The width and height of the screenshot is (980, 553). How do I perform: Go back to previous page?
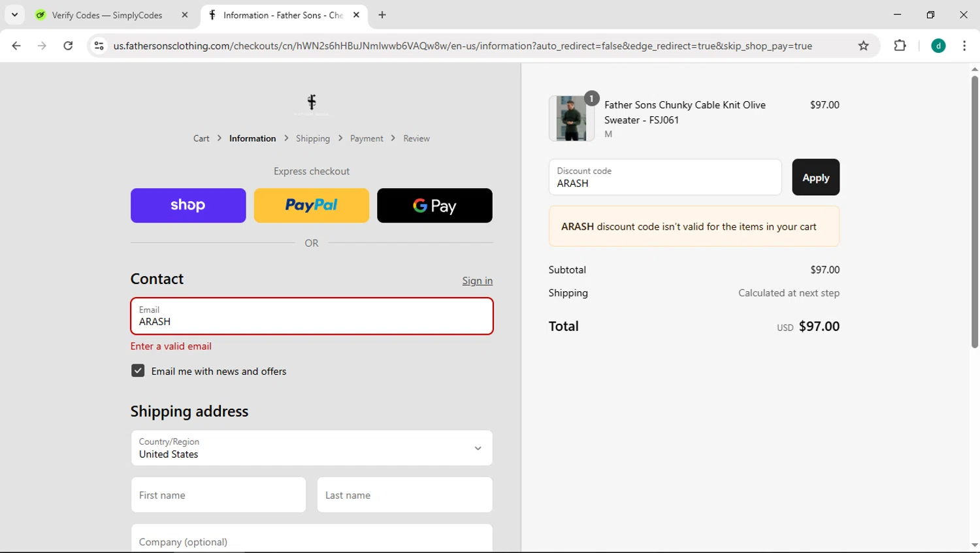(x=16, y=46)
